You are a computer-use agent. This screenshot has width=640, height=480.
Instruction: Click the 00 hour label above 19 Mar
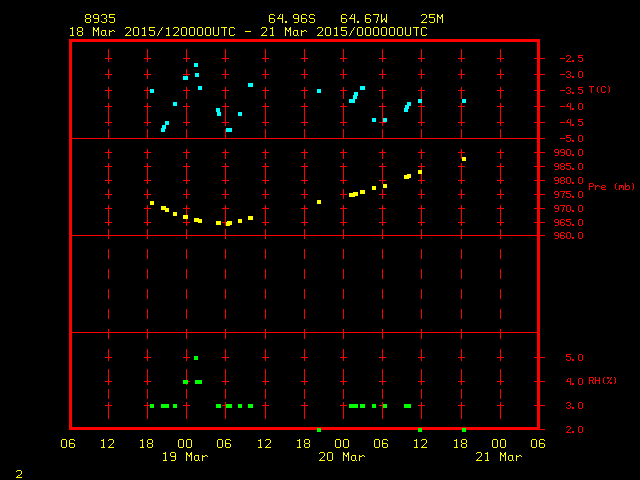click(185, 444)
